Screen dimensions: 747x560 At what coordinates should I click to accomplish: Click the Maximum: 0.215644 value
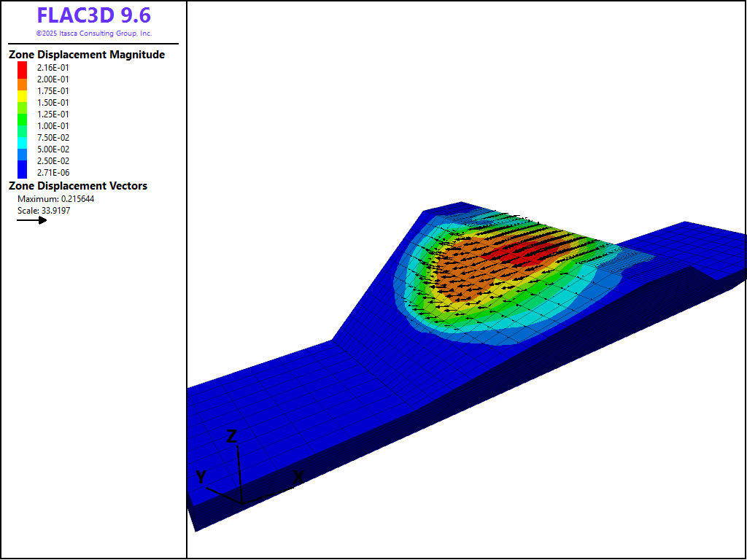click(55, 199)
